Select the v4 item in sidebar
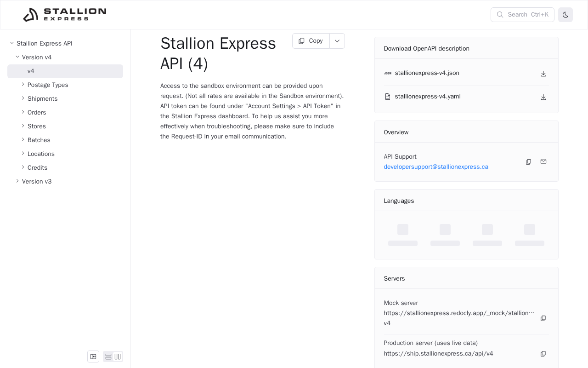The image size is (588, 368). [31, 71]
